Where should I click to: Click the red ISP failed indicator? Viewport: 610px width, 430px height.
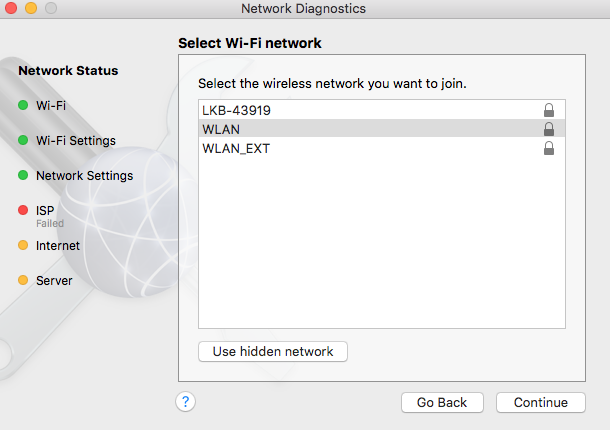pos(23,210)
